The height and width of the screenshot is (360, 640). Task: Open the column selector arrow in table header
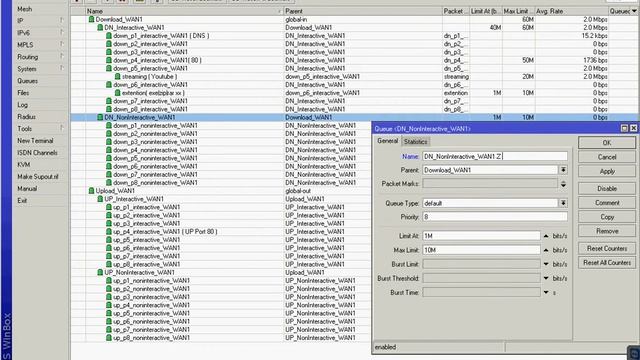tap(634, 11)
